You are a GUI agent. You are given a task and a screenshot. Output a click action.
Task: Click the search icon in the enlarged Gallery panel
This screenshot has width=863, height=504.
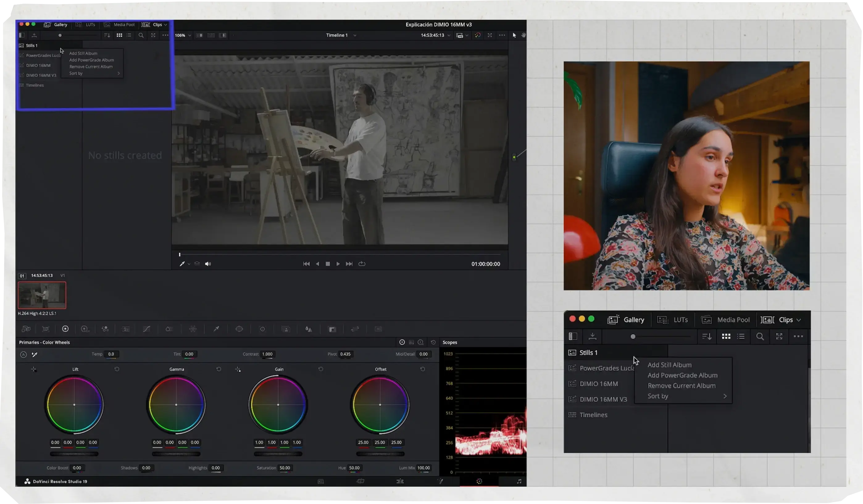point(760,337)
